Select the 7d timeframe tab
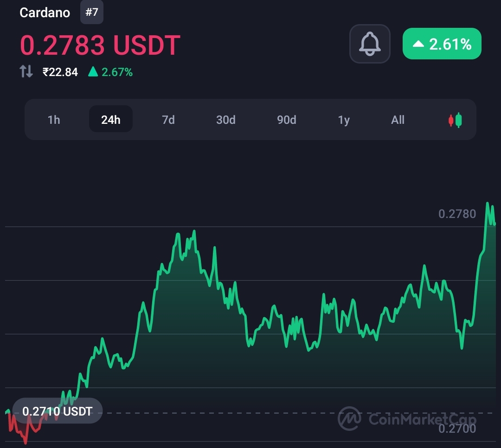The image size is (501, 448). (x=168, y=120)
